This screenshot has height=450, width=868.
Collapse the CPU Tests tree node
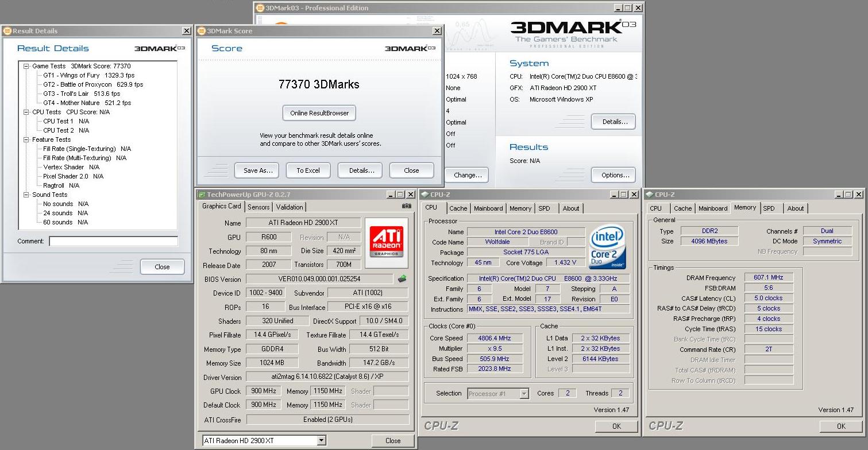(x=26, y=112)
